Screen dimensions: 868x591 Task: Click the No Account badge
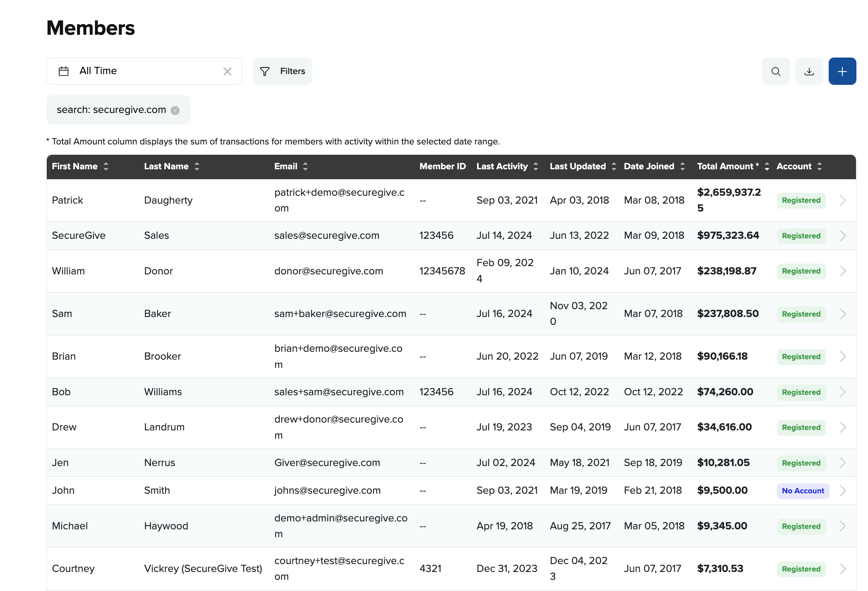(x=803, y=491)
